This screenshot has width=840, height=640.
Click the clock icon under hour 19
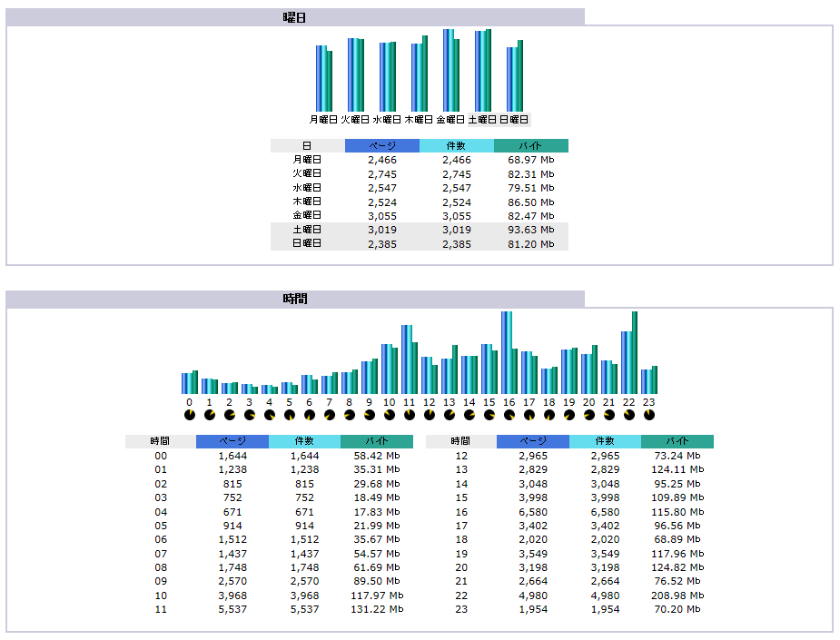[568, 415]
